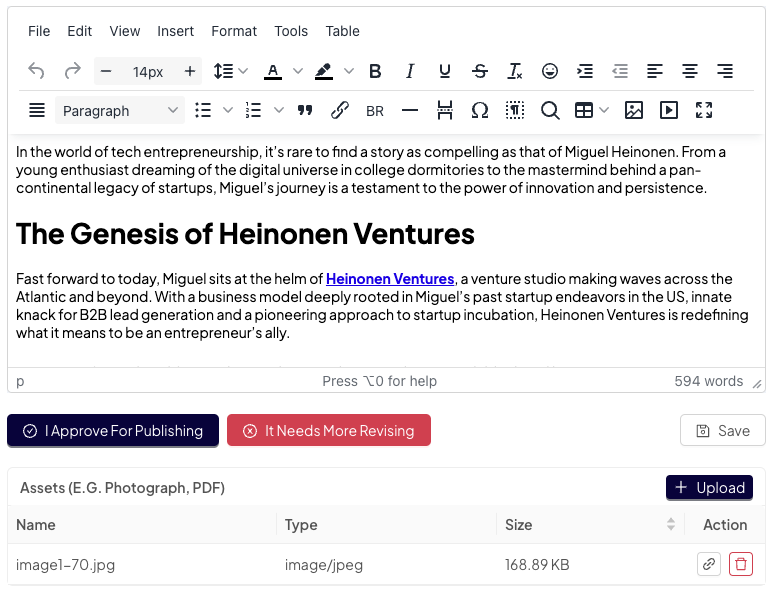
Task: Align text center
Action: (690, 71)
